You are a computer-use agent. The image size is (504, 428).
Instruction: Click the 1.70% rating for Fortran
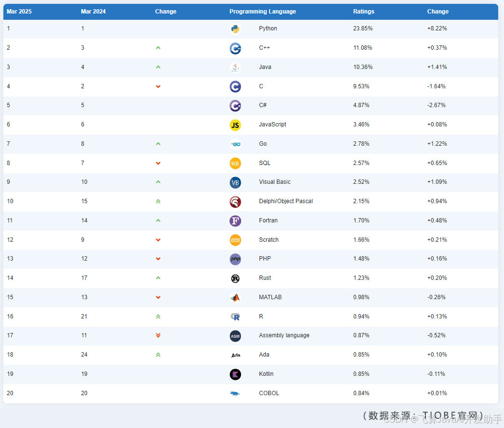[x=361, y=220]
